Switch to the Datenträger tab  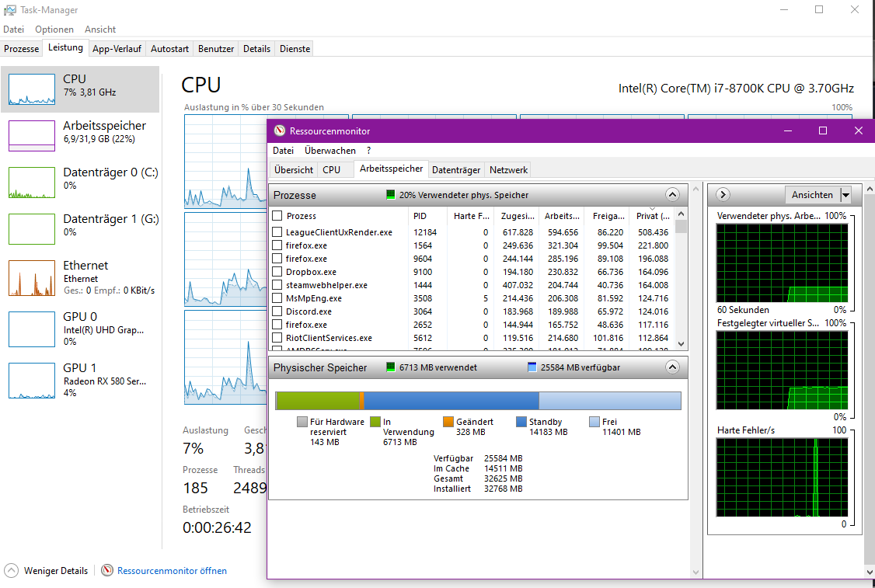point(458,169)
